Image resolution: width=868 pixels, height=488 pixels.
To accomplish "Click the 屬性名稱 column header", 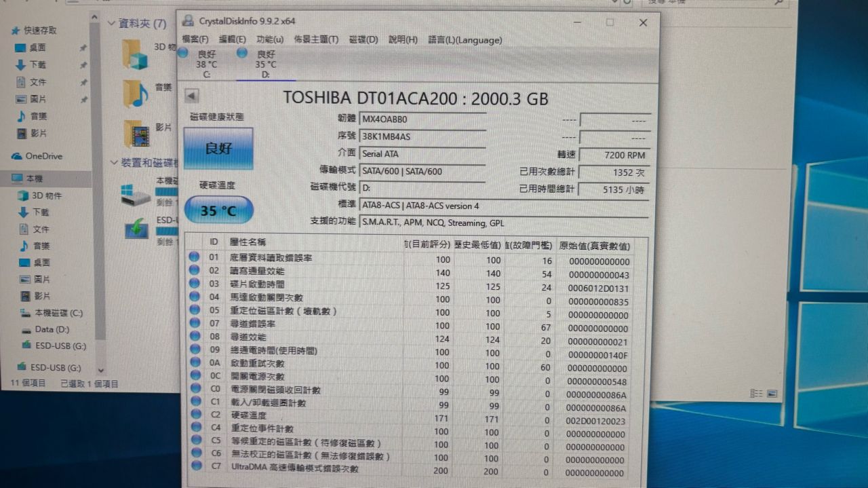I will pos(248,242).
